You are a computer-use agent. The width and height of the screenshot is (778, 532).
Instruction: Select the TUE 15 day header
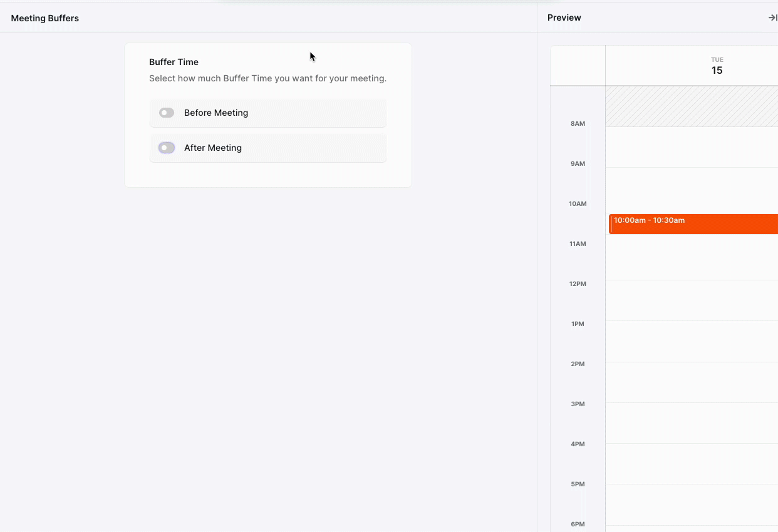point(717,66)
